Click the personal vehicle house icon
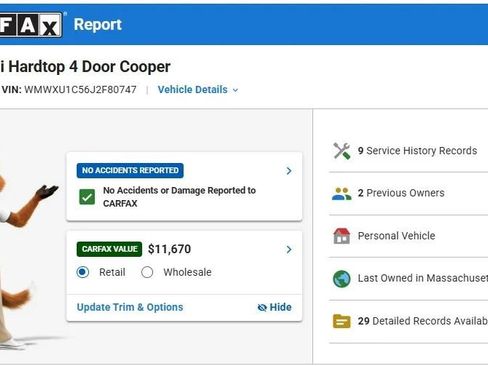Image resolution: width=488 pixels, height=366 pixels. coord(342,236)
